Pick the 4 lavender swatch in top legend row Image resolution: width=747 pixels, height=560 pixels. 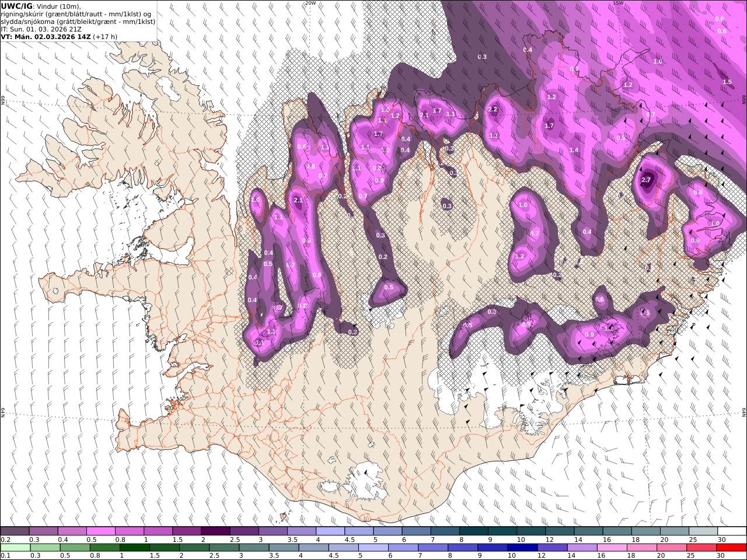point(330,531)
